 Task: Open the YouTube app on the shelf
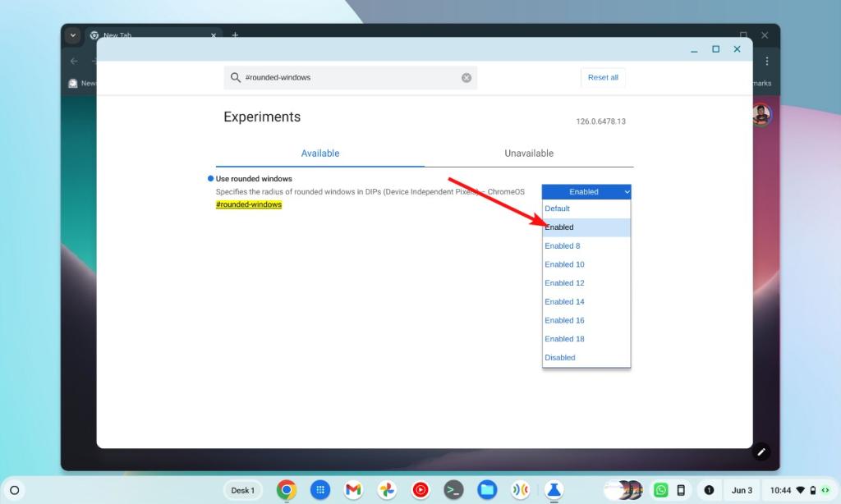(x=420, y=490)
